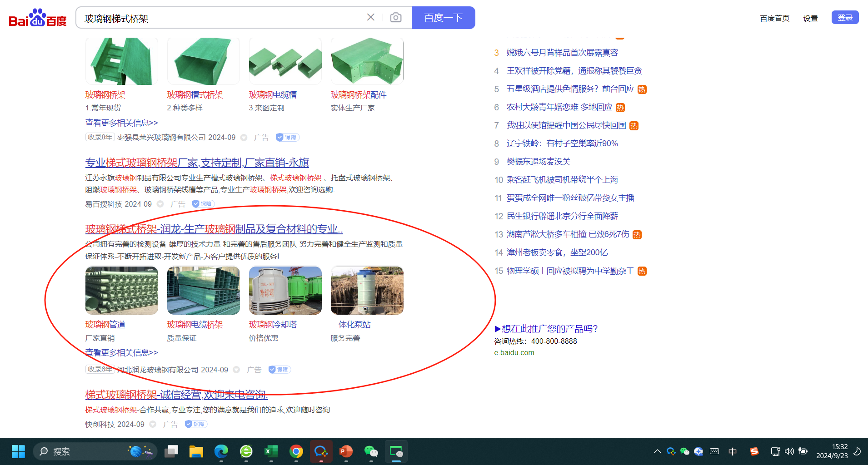Click the 玻璃钢冷却塔 cooling tower thumbnail
This screenshot has height=465, width=868.
(285, 291)
